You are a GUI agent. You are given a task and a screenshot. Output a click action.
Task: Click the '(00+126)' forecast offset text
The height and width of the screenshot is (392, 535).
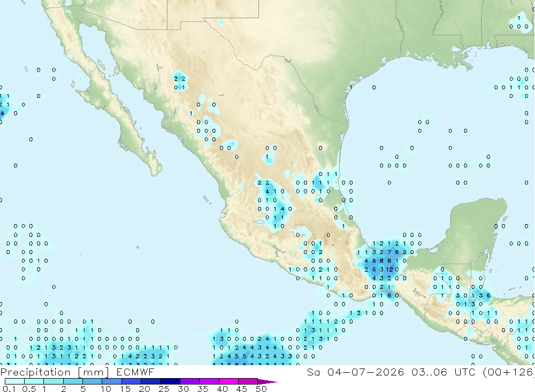point(508,372)
